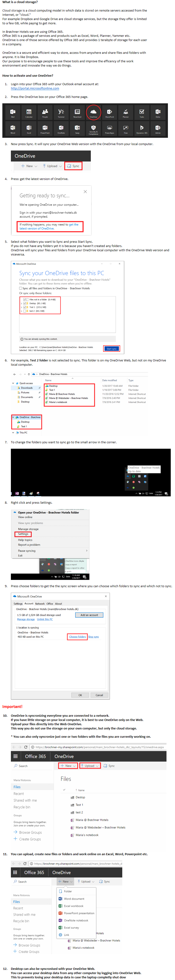Switch to the Office tab in OneDrive settings
This screenshot has height=980, width=175.
point(50,604)
